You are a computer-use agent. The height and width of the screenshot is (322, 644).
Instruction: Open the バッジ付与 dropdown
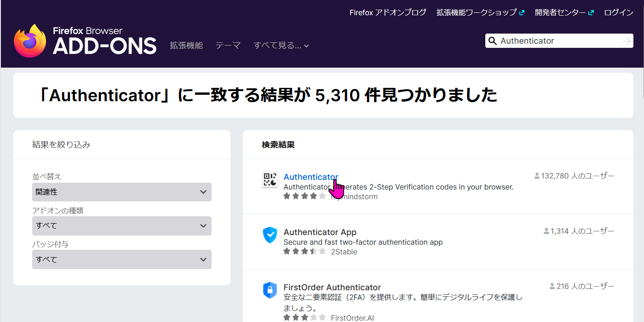coord(122,259)
